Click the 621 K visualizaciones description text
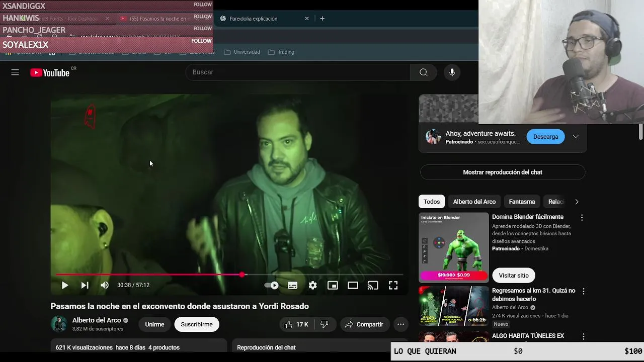This screenshot has width=644, height=362. 118,347
